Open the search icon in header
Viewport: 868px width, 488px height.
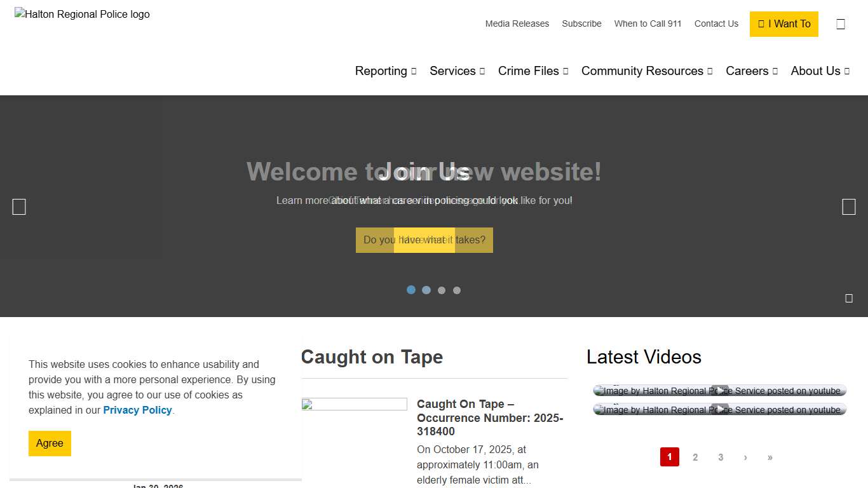(841, 24)
